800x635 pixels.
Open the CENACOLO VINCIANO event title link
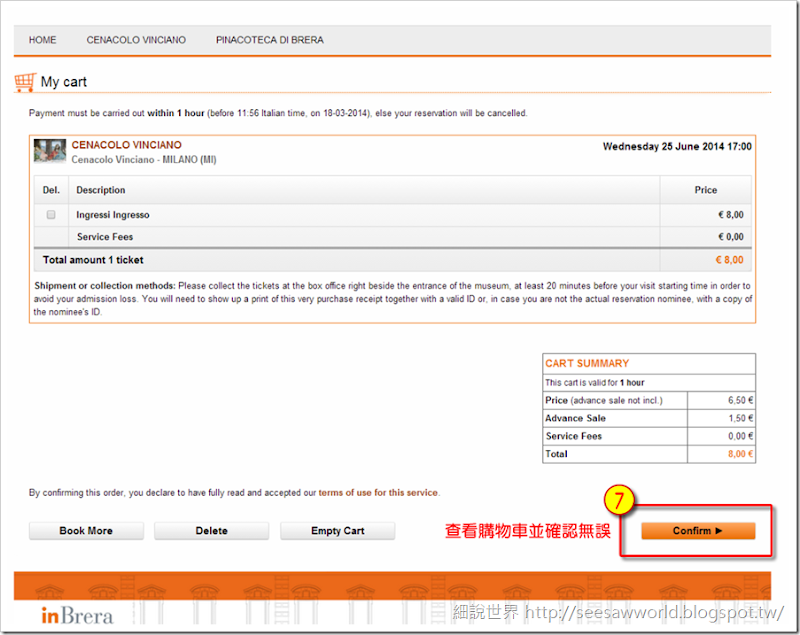[127, 145]
